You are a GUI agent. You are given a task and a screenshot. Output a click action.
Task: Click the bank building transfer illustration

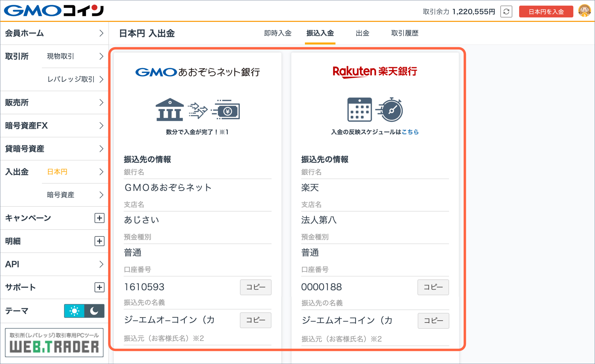(x=170, y=110)
